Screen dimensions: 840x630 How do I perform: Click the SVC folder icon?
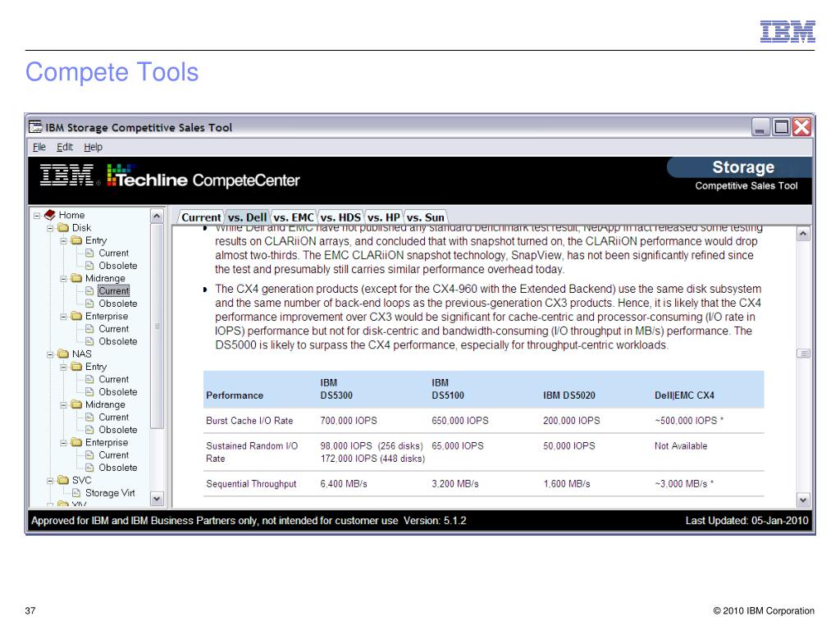(63, 480)
